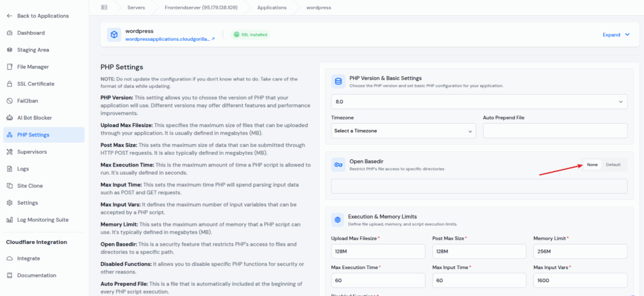This screenshot has height=296, width=644.
Task: Click the Open Basedir path input field
Action: (479, 186)
